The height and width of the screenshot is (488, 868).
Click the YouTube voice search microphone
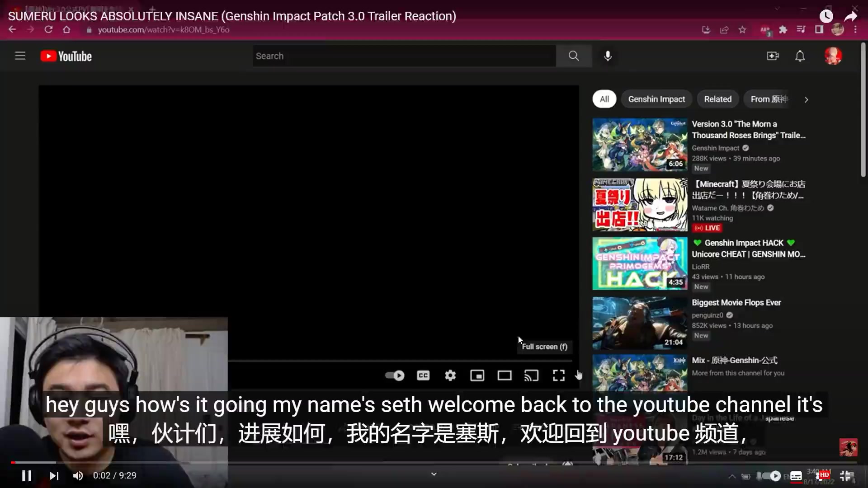[x=608, y=56]
